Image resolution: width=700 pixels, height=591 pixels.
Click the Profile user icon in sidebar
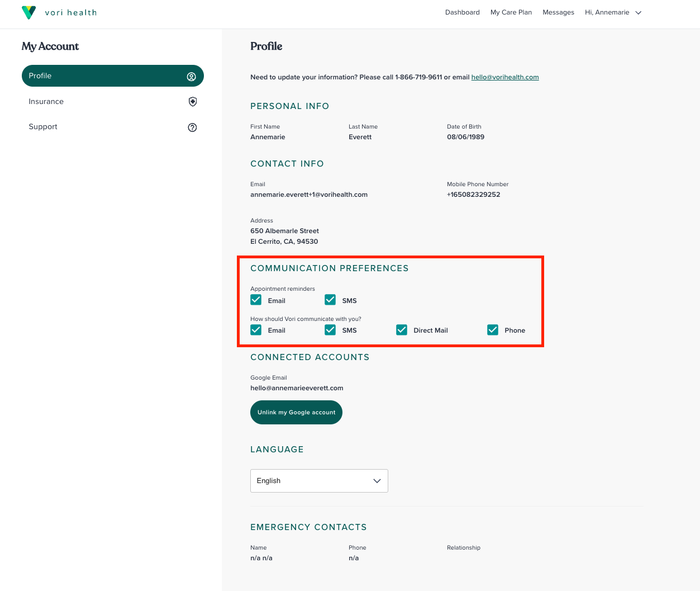tap(191, 77)
